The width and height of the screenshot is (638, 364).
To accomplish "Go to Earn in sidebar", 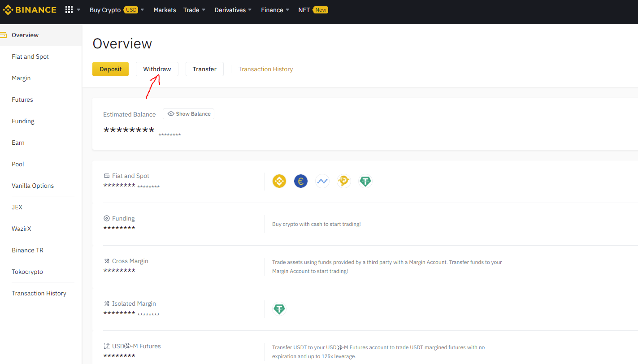I will (x=18, y=143).
